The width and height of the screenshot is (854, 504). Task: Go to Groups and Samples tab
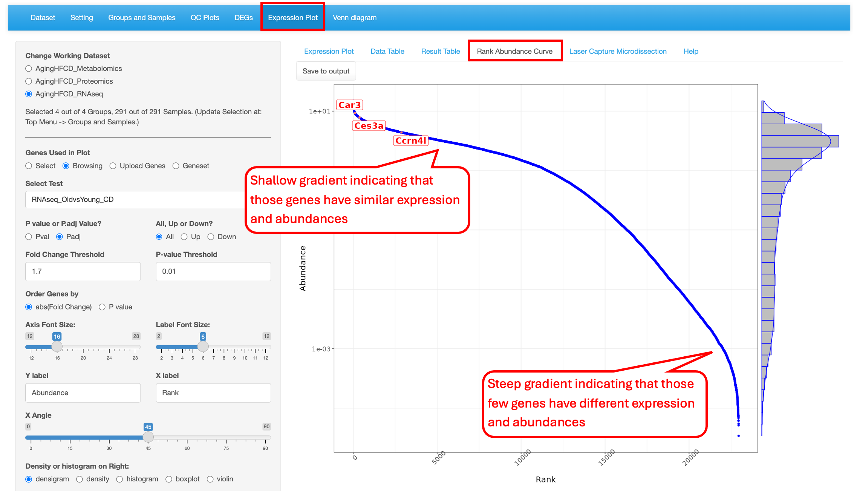point(142,18)
